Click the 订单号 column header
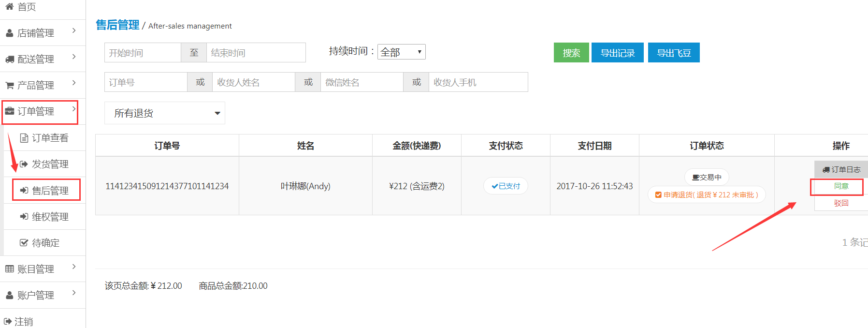 click(x=167, y=146)
